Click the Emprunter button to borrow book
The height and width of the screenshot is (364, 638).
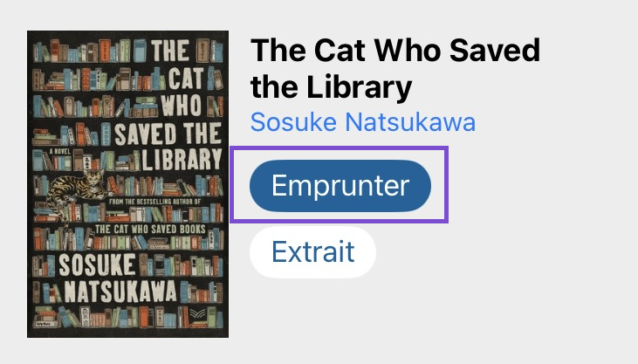click(340, 186)
